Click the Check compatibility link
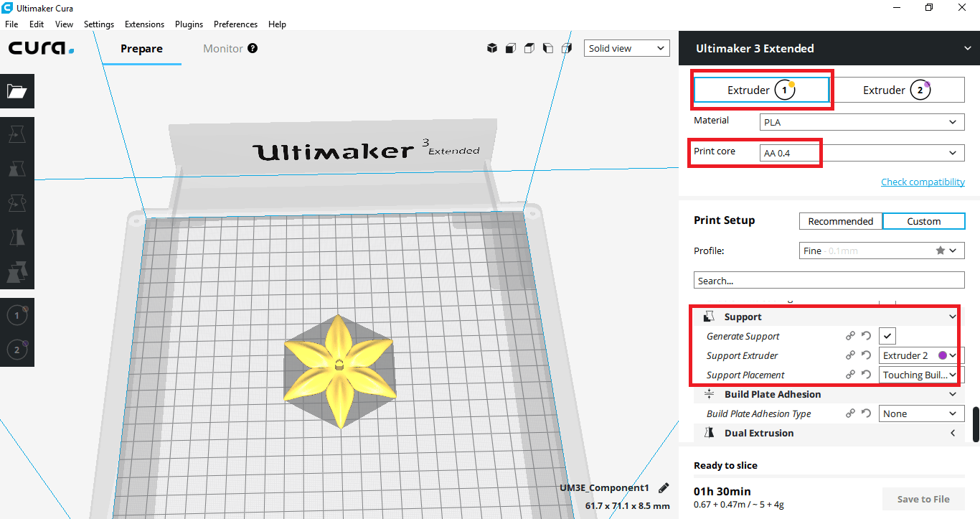Viewport: 980px width, 519px height. point(923,182)
